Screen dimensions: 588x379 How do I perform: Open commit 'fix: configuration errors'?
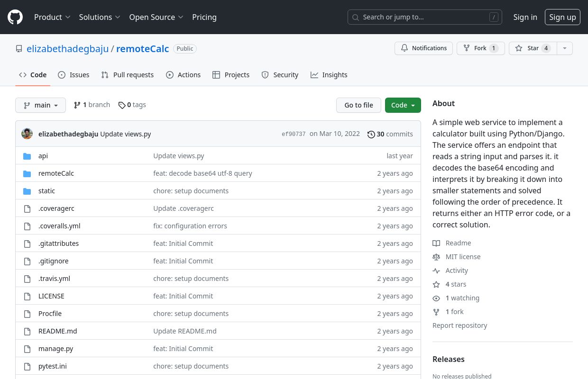pyautogui.click(x=190, y=226)
